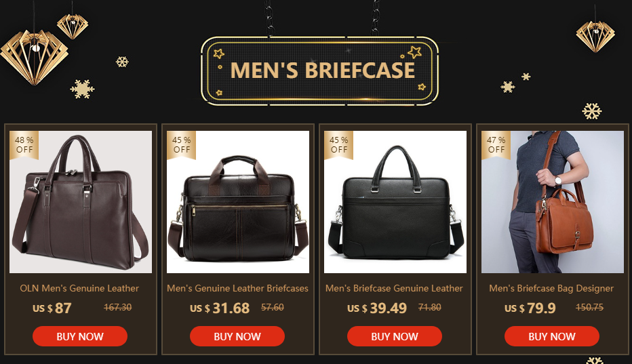
Task: Click Buy Now for the $39.49 briefcase
Action: (394, 336)
